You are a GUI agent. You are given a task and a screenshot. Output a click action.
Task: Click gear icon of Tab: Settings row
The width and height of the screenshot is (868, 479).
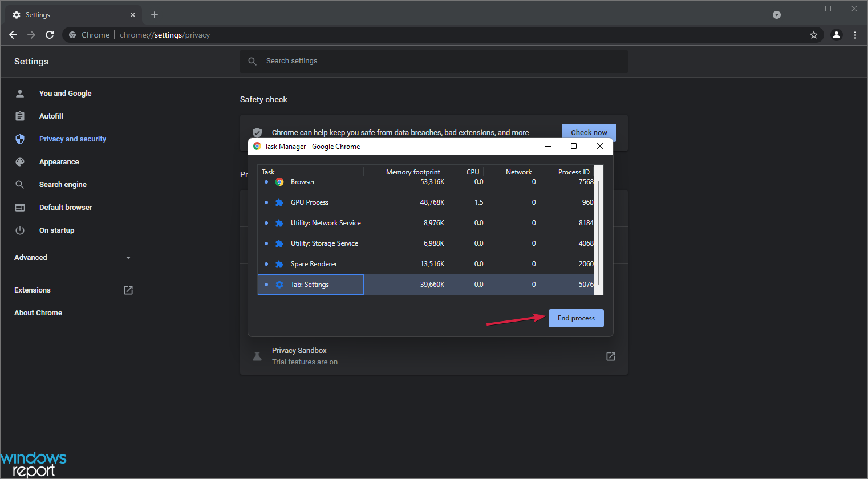pyautogui.click(x=279, y=285)
